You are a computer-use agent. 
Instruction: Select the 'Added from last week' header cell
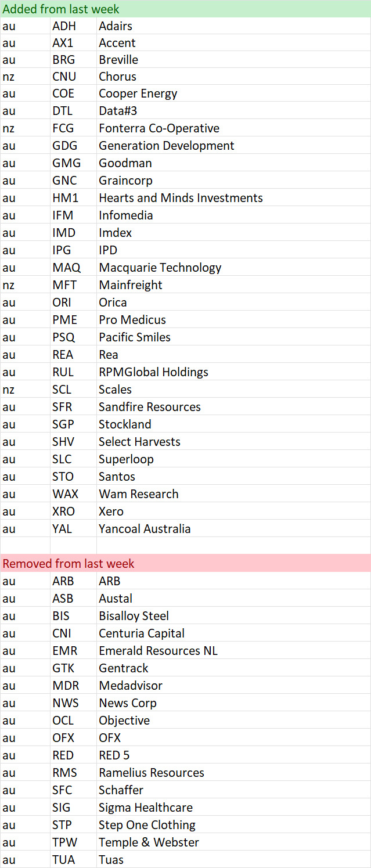coord(185,9)
